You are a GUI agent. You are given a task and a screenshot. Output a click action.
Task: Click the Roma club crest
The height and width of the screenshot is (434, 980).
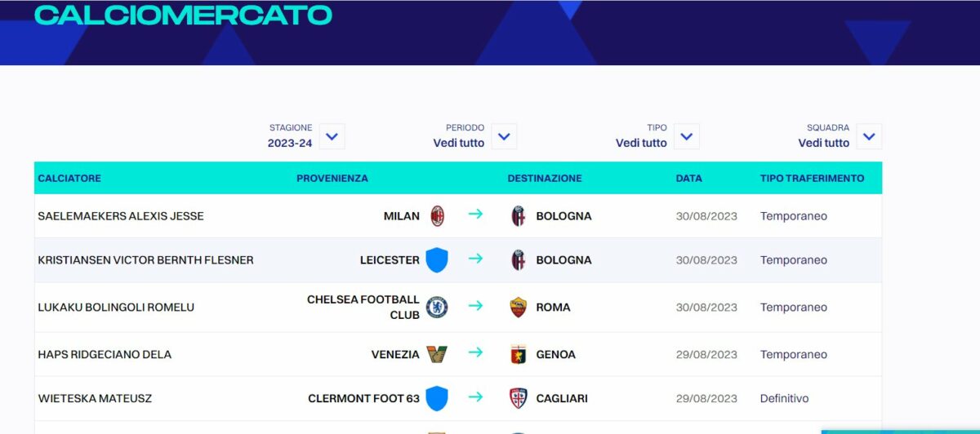point(519,308)
